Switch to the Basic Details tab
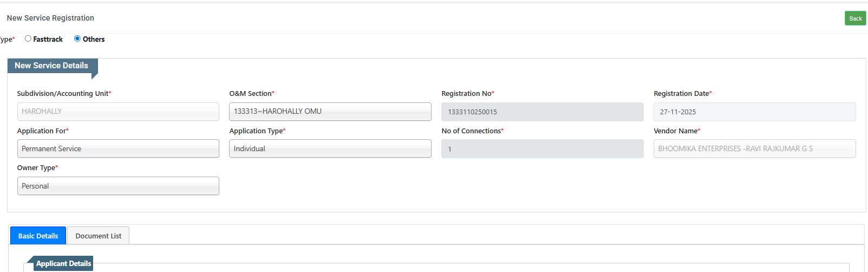Image resolution: width=868 pixels, height=272 pixels. tap(38, 236)
